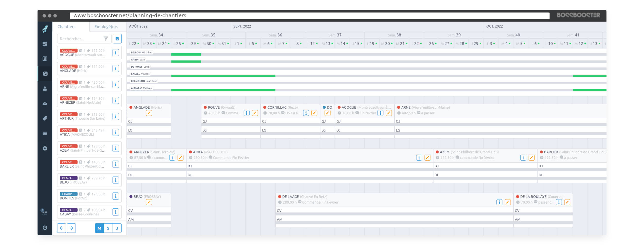Open the task checklist icon with badge
The image size is (644, 245).
(44, 212)
